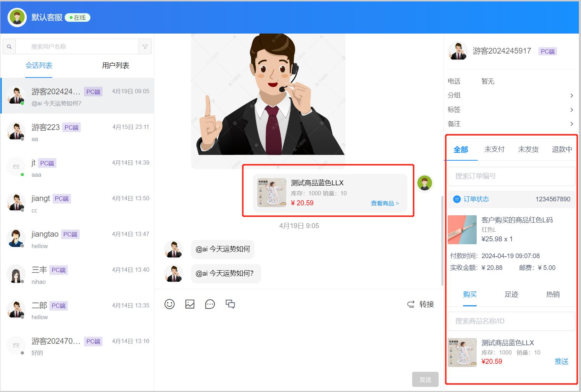Click the emoji smiley icon
581x392 pixels.
(169, 304)
